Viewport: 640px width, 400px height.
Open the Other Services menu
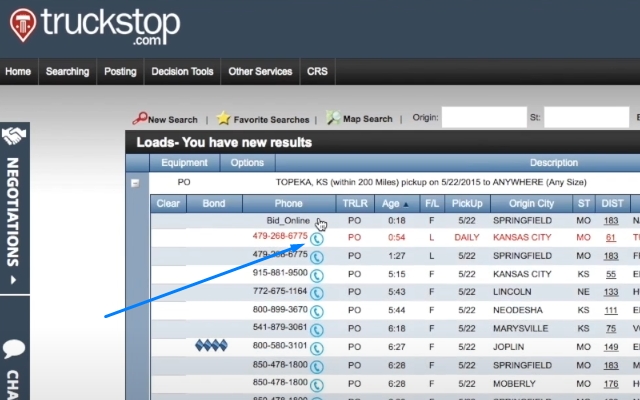tap(260, 71)
